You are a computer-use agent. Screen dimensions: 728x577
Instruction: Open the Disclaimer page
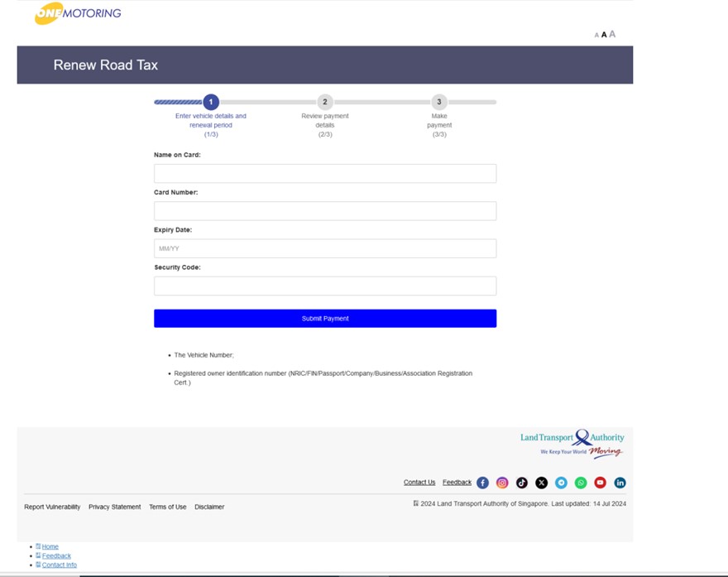coord(209,506)
